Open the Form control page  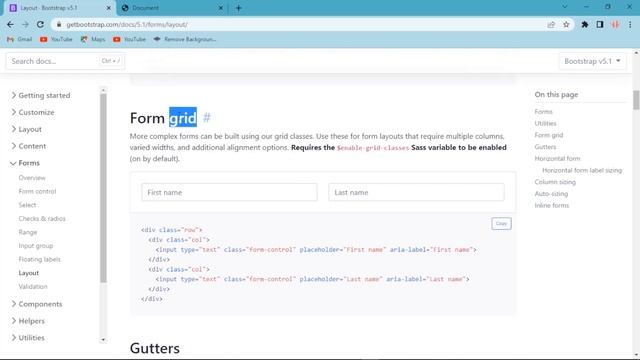tap(37, 191)
